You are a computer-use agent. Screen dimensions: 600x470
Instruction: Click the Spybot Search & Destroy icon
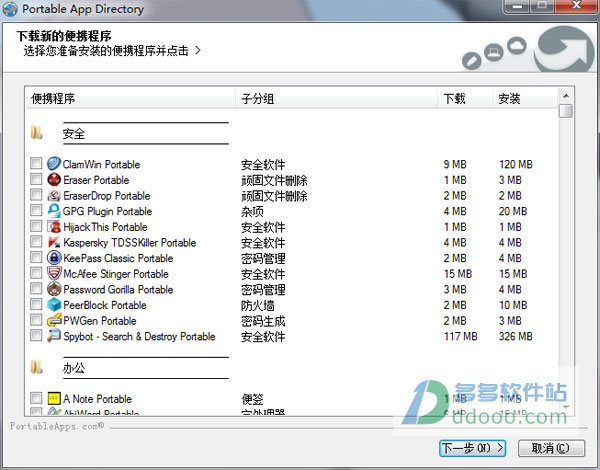click(54, 336)
